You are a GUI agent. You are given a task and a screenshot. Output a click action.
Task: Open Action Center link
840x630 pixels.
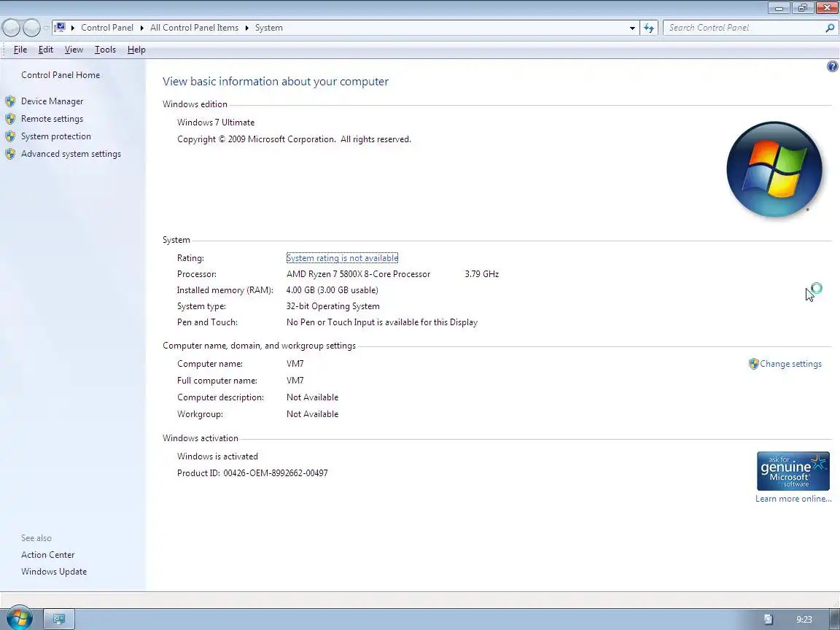(47, 555)
